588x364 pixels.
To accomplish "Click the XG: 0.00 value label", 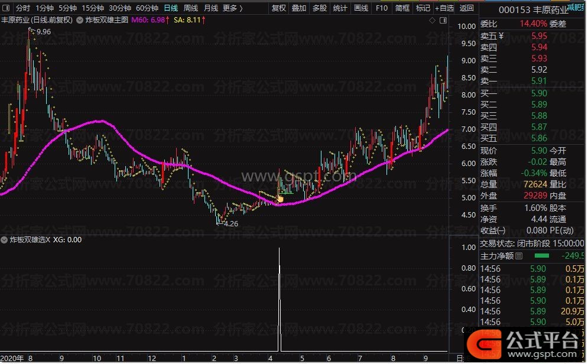I will pyautogui.click(x=67, y=240).
